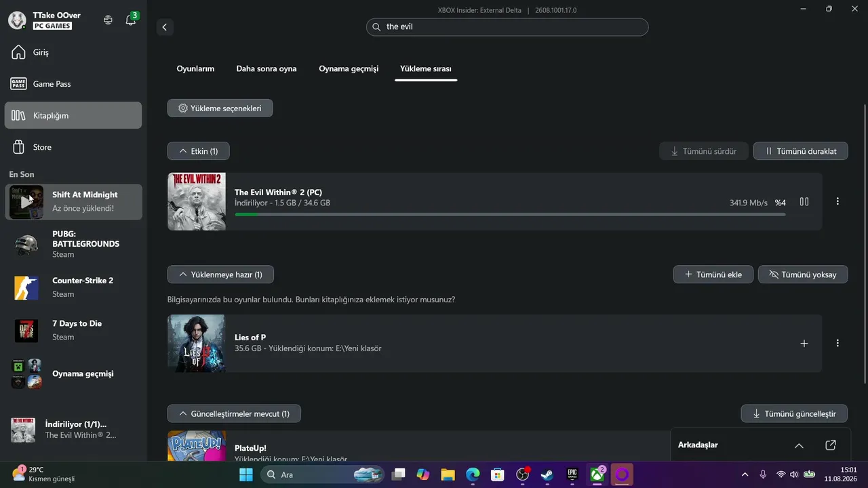868x488 pixels.
Task: Open Kitaplığım in the sidebar
Action: click(73, 115)
